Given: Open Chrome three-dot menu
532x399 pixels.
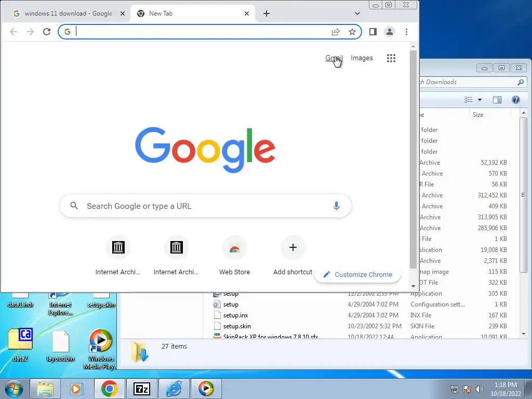Looking at the screenshot, I should coord(406,32).
